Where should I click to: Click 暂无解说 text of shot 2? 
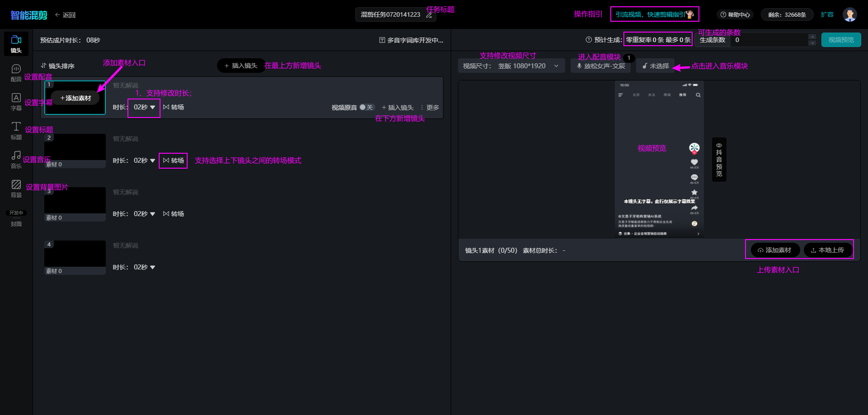pyautogui.click(x=126, y=139)
